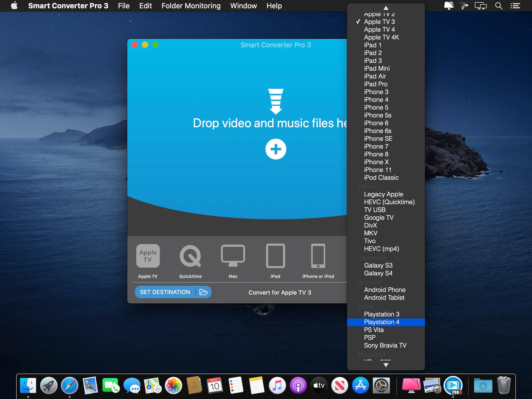This screenshot has width=532, height=399.
Task: Open the Folder Monitoring menu
Action: point(191,5)
